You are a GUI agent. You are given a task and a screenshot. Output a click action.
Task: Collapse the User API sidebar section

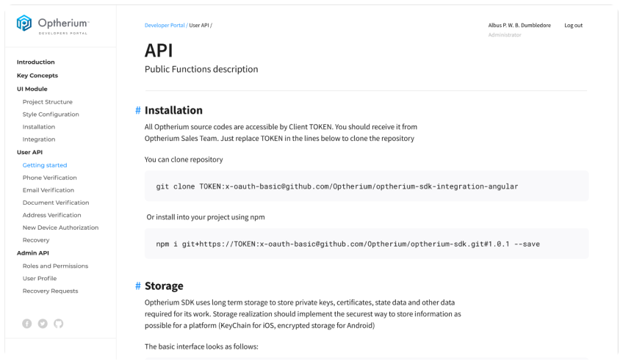point(30,152)
